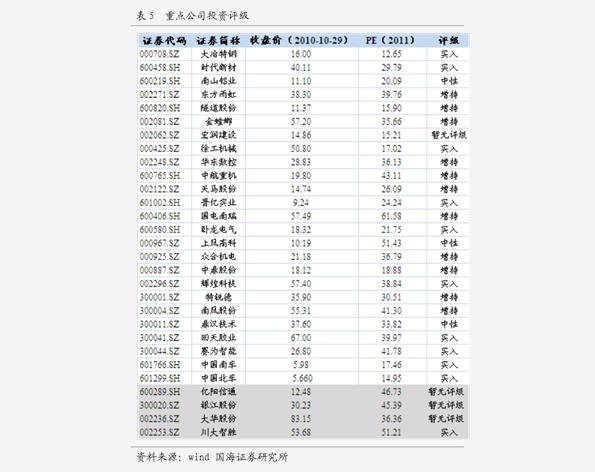Click closing price 40.11
This screenshot has height=472, width=595.
[301, 68]
